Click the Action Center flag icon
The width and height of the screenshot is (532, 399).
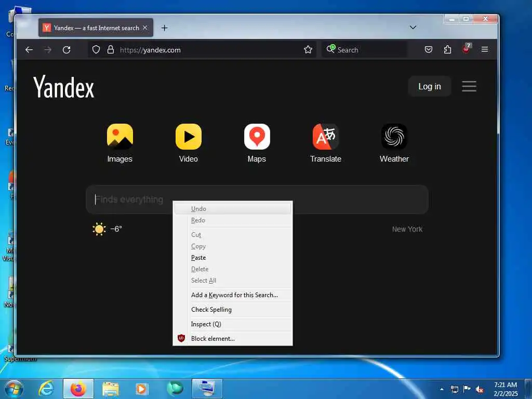click(x=467, y=389)
